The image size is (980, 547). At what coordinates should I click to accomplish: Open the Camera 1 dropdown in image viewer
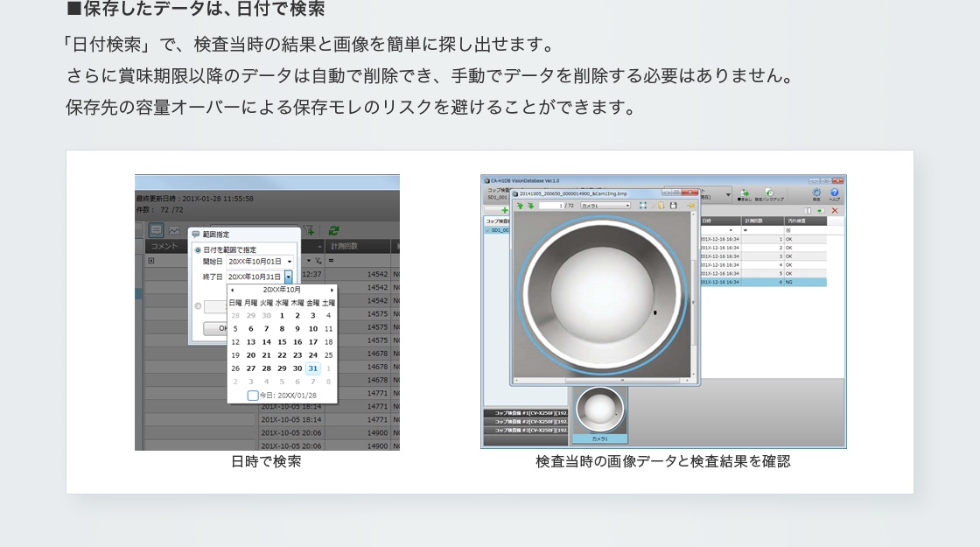coord(605,206)
